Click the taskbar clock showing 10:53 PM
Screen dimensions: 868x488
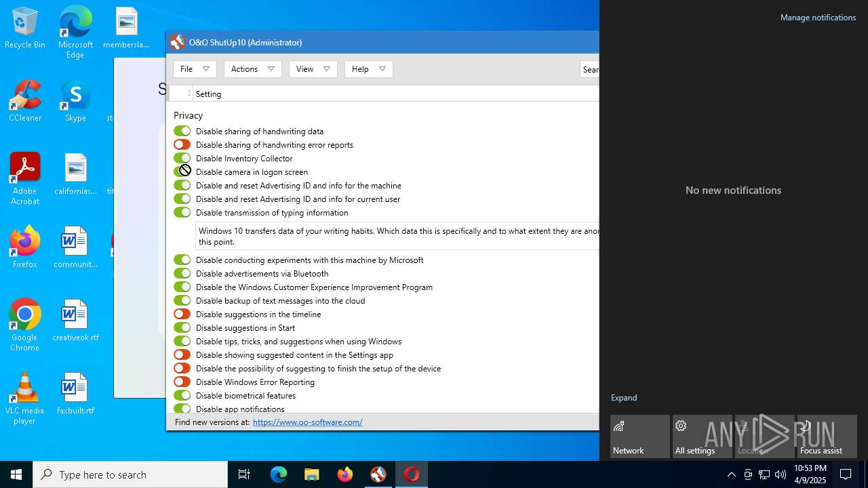(810, 474)
